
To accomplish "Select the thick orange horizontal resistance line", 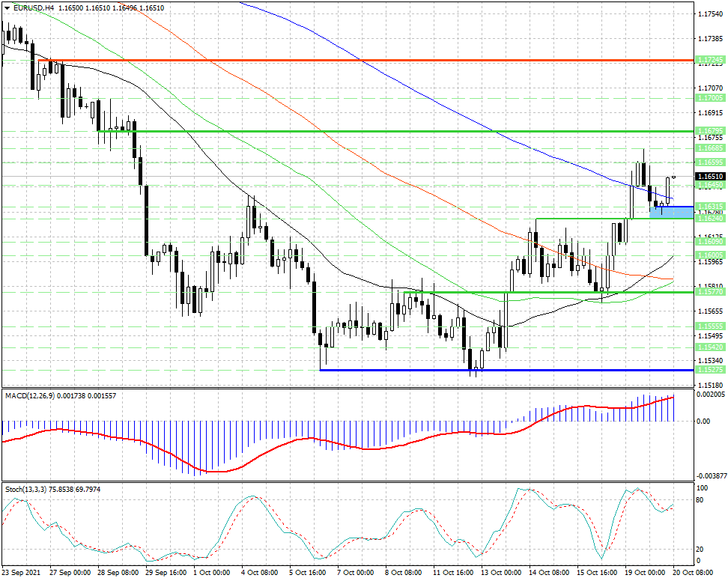I will click(x=365, y=60).
